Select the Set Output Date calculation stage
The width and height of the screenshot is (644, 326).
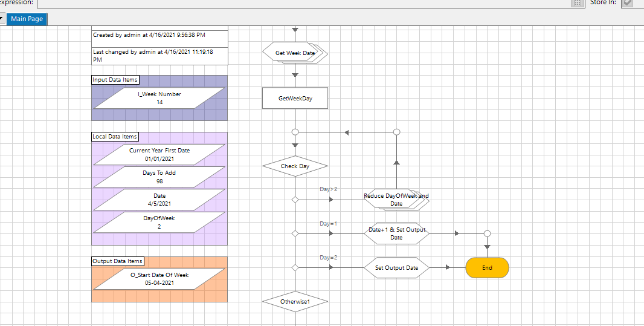396,267
